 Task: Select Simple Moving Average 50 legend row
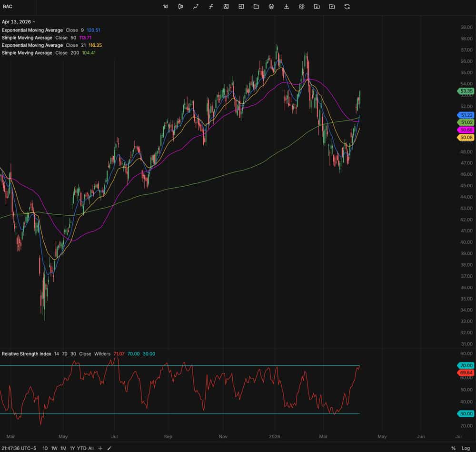(x=47, y=38)
